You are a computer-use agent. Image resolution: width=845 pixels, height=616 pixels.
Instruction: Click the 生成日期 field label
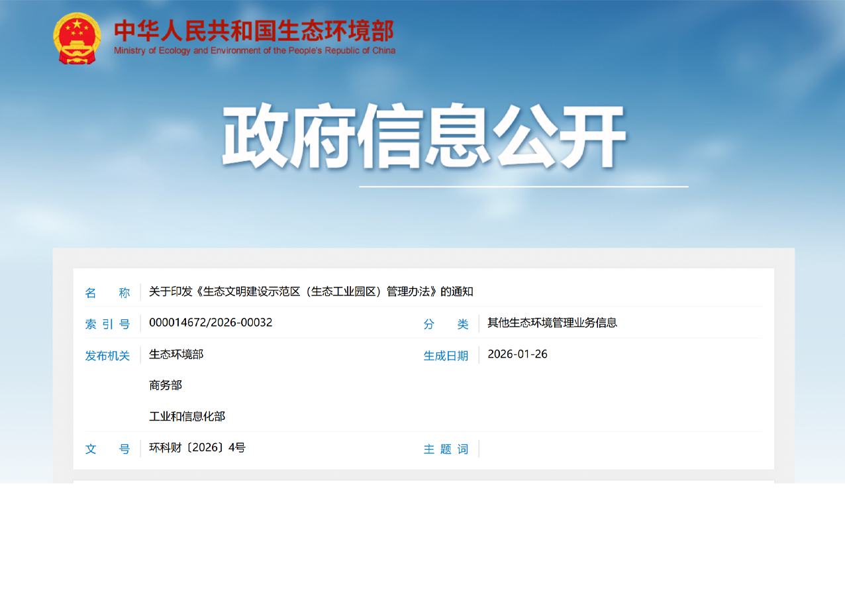pos(446,356)
